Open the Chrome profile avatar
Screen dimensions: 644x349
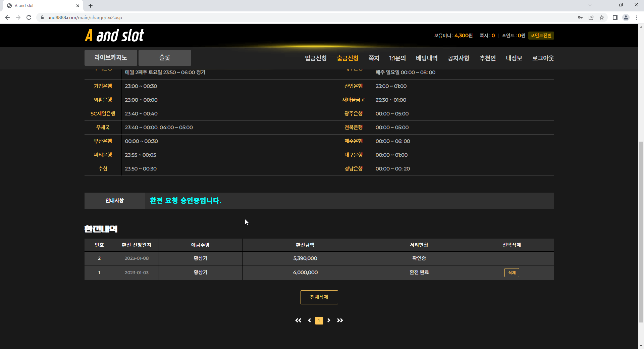(626, 17)
